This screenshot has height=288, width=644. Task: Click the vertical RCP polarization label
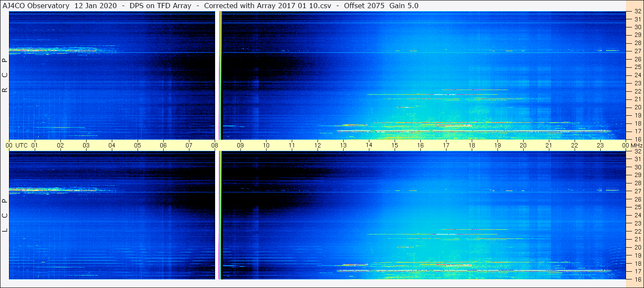coord(5,75)
